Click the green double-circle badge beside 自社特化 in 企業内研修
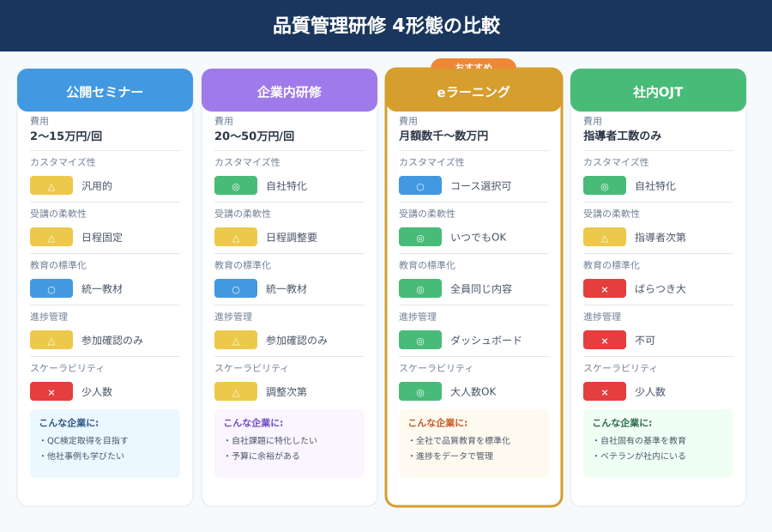The image size is (772, 532). (236, 185)
